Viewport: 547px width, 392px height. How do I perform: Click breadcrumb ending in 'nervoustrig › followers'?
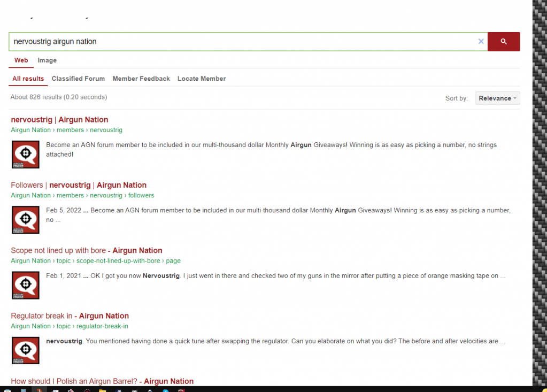click(x=82, y=195)
